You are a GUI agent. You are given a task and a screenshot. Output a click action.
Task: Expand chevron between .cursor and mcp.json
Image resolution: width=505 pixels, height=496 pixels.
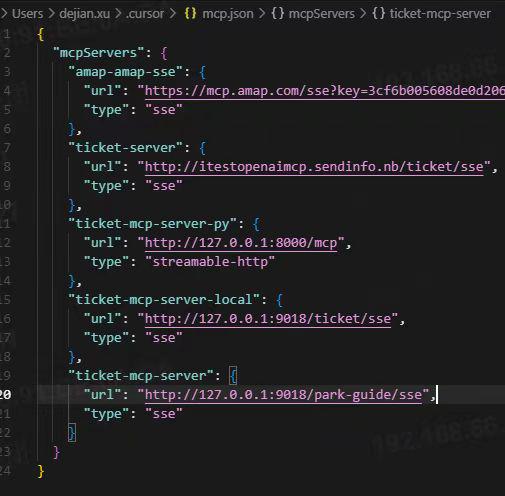pyautogui.click(x=173, y=14)
